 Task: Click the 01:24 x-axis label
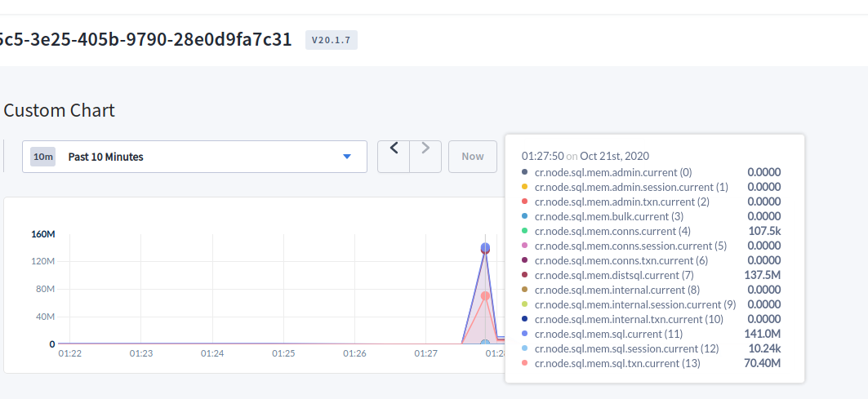click(212, 353)
